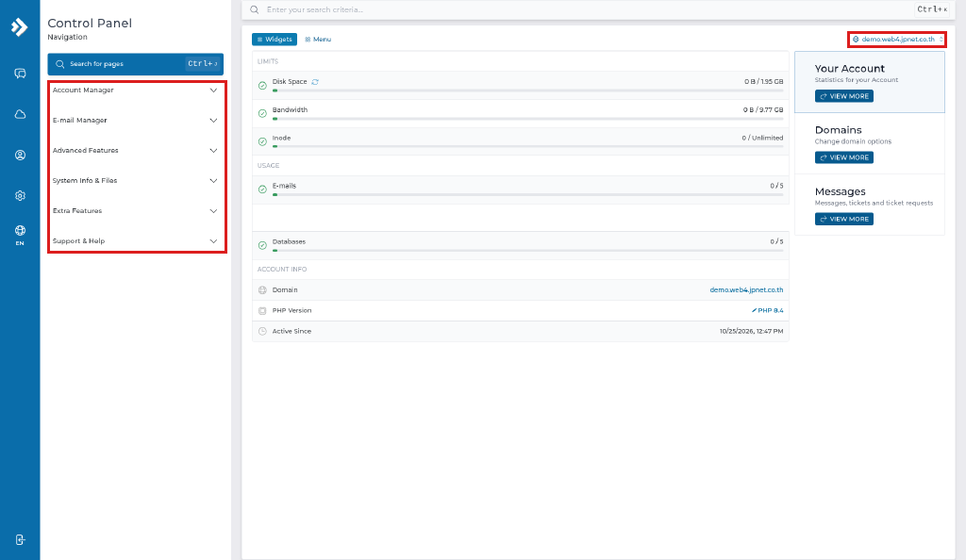Switch to the Menu view tab
The image size is (966, 560).
coord(318,40)
